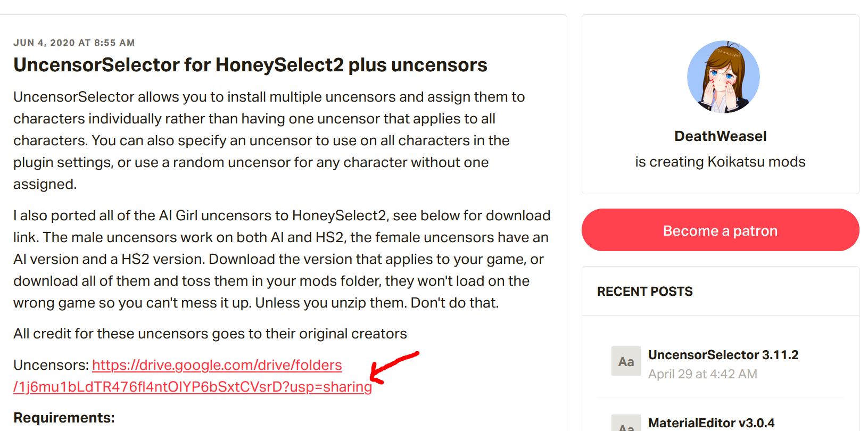This screenshot has width=868, height=431.
Task: Click the DeathWeasel creator name
Action: (x=720, y=136)
